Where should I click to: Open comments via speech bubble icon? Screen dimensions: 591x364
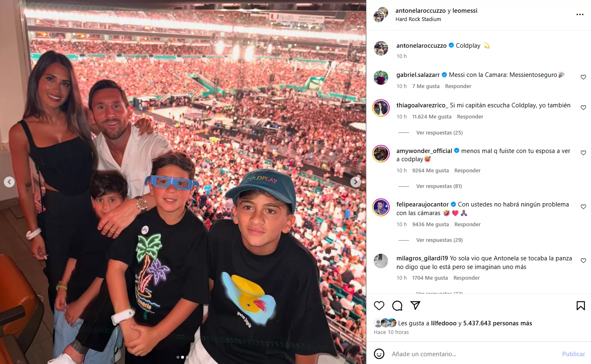pyautogui.click(x=397, y=306)
